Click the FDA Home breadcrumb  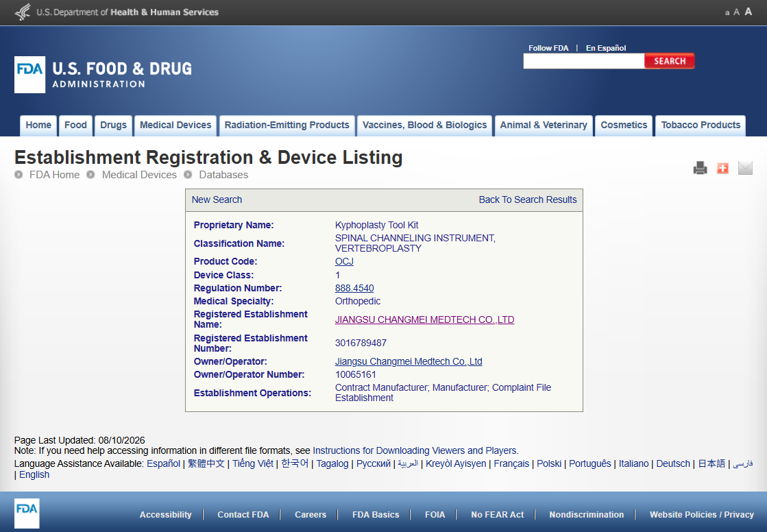[54, 175]
